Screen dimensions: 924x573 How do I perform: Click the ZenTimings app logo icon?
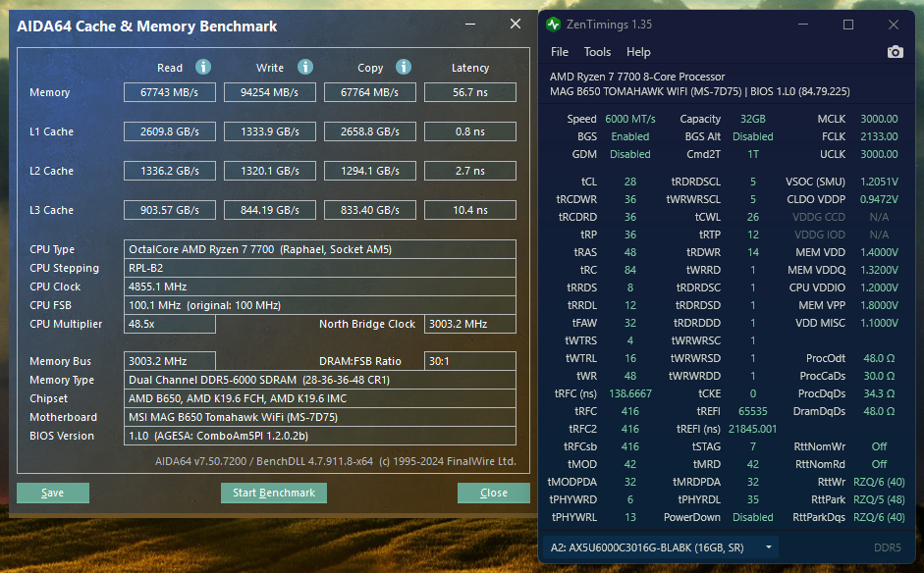[553, 25]
